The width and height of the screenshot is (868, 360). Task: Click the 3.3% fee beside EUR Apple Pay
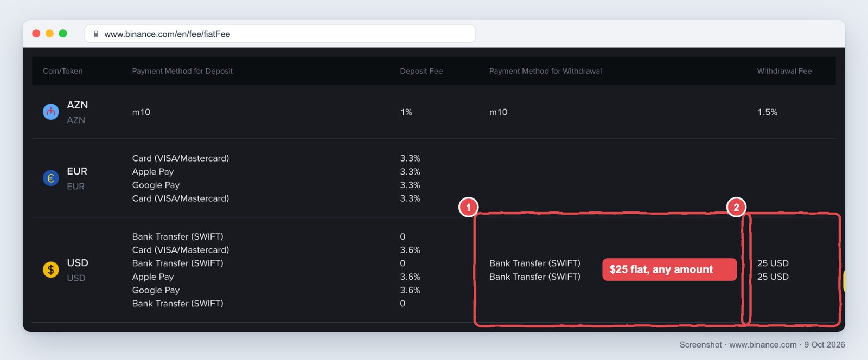point(410,172)
